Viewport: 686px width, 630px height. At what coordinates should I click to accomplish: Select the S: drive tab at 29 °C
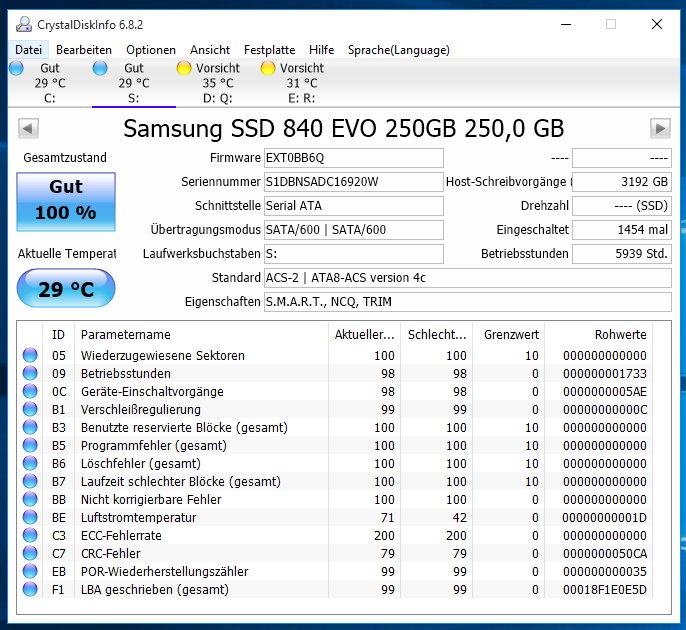134,83
